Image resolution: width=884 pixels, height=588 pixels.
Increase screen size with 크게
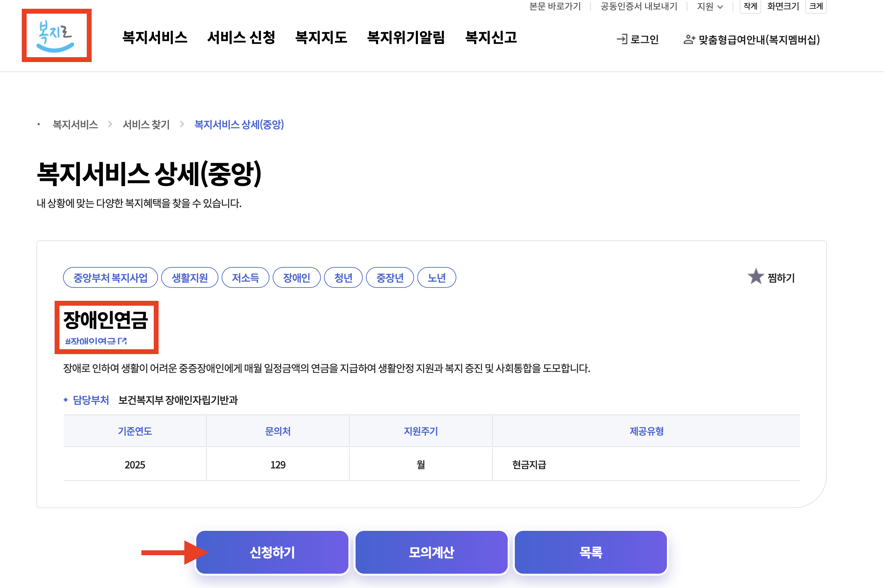click(815, 6)
